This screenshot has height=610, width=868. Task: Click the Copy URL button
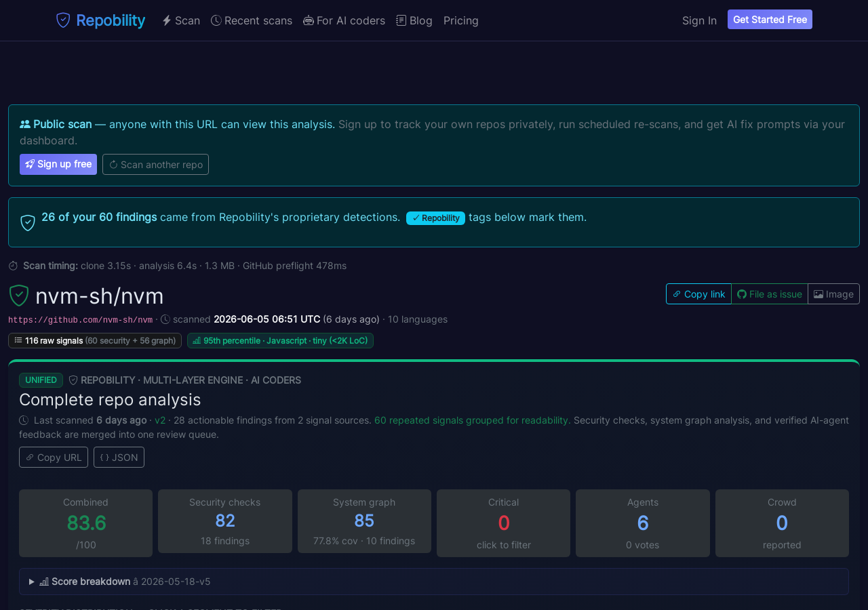[x=54, y=457]
